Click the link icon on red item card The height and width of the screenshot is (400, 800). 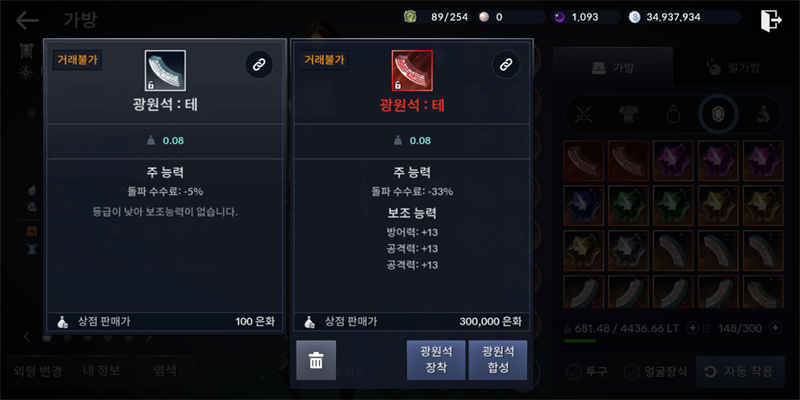pyautogui.click(x=506, y=64)
